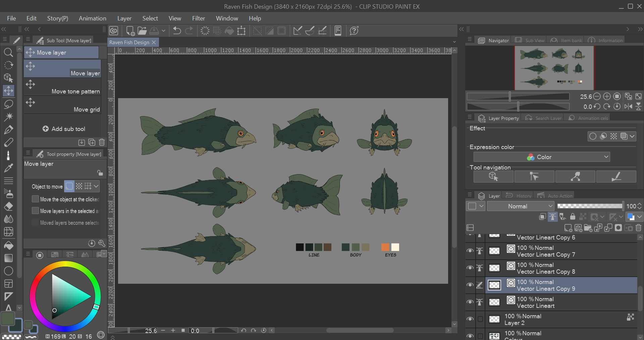
Task: Choose the Move tone pattern sub tool
Action: coord(62,87)
